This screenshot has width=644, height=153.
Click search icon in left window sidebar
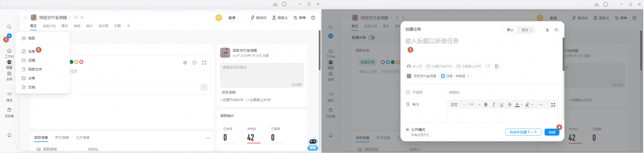coord(9,27)
